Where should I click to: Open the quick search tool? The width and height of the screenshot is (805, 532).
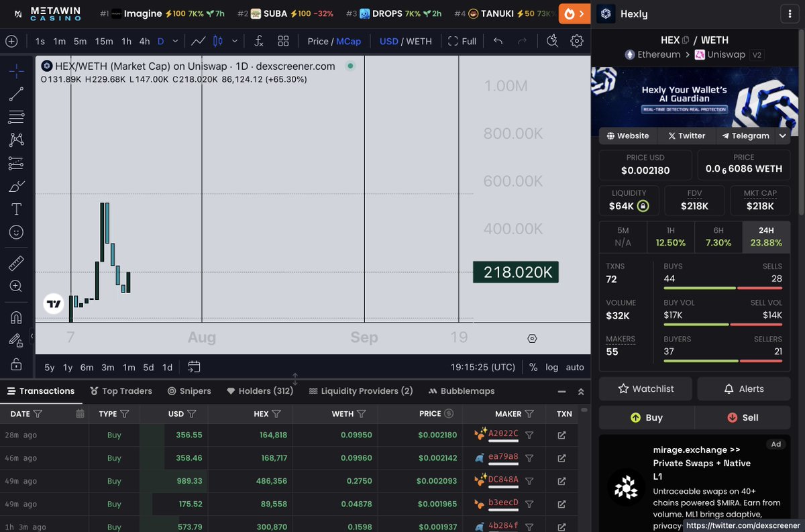[x=552, y=41]
